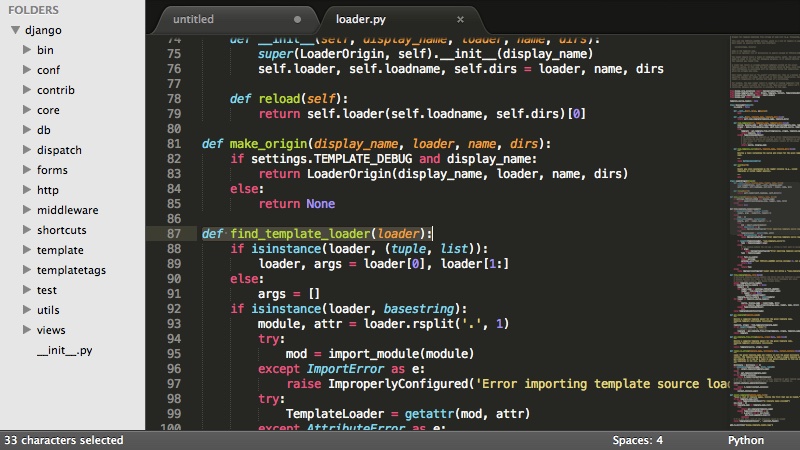The width and height of the screenshot is (800, 450).
Task: Expand the http folder arrow
Action: click(x=26, y=190)
